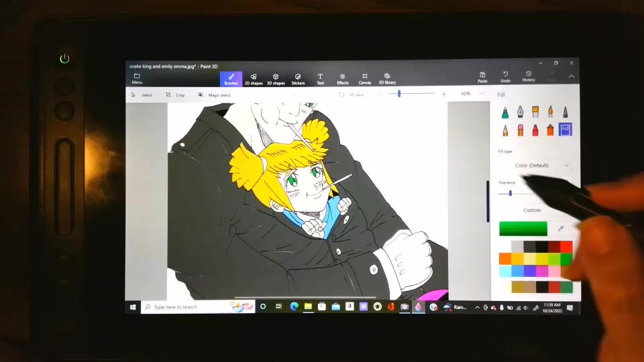644x362 pixels.
Task: Choose the lime green color swatch
Action: click(x=554, y=259)
